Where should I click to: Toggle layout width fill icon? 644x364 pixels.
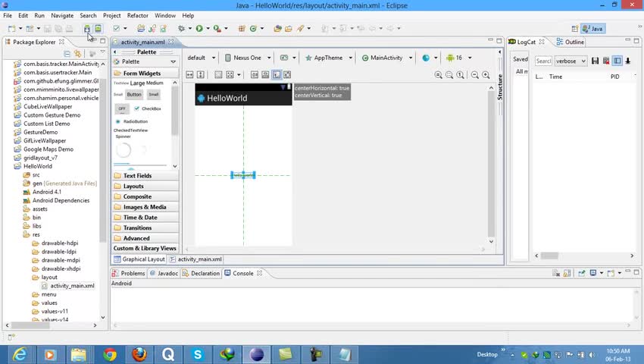(x=189, y=74)
